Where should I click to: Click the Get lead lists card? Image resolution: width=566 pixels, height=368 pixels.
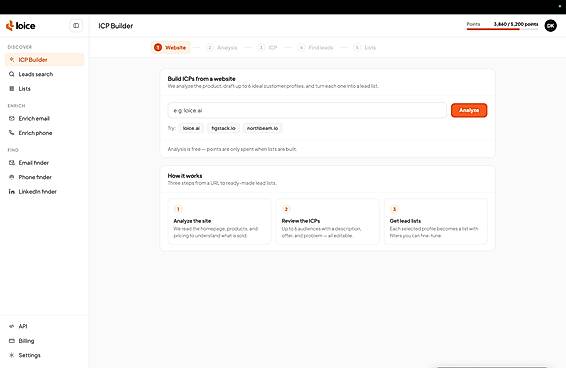click(436, 221)
